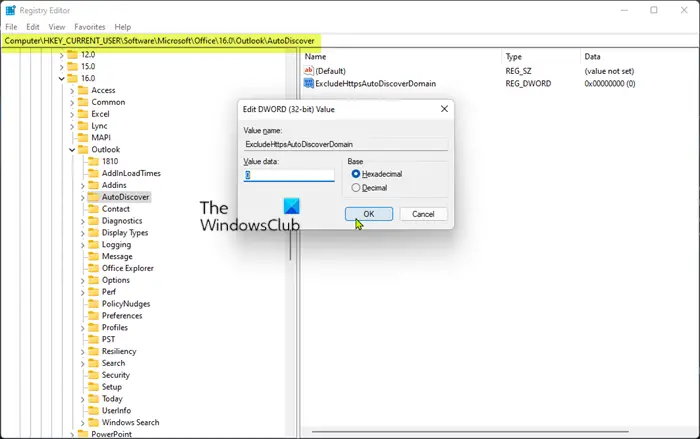Expand the Windows Search key node
This screenshot has height=439, width=700.
83,423
